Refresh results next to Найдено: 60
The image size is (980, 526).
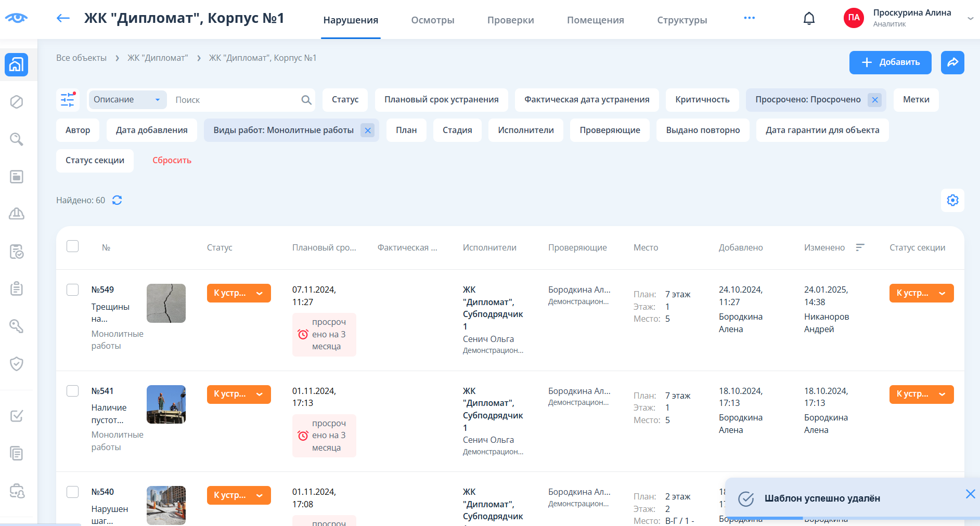117,200
